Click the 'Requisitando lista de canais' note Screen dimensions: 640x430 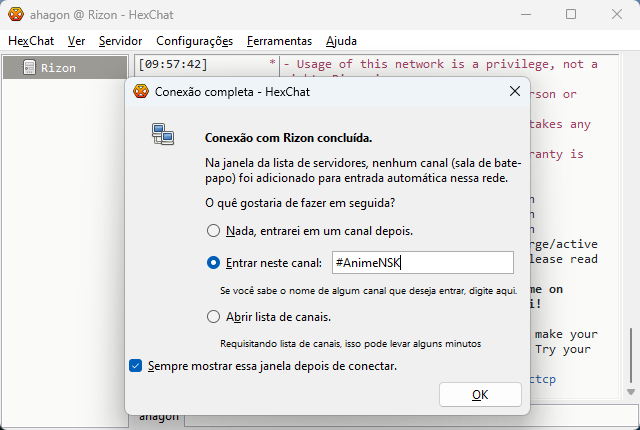tap(351, 344)
